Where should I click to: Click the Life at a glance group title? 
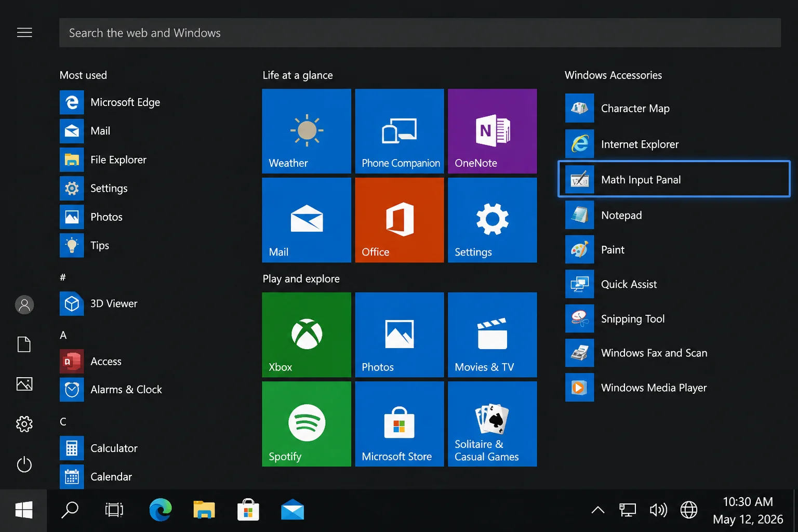tap(298, 75)
